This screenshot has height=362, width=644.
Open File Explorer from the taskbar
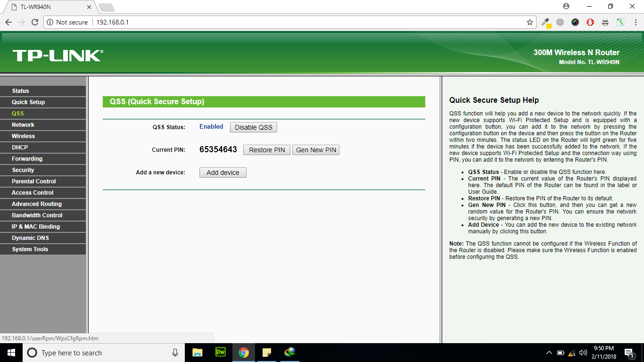(x=197, y=353)
